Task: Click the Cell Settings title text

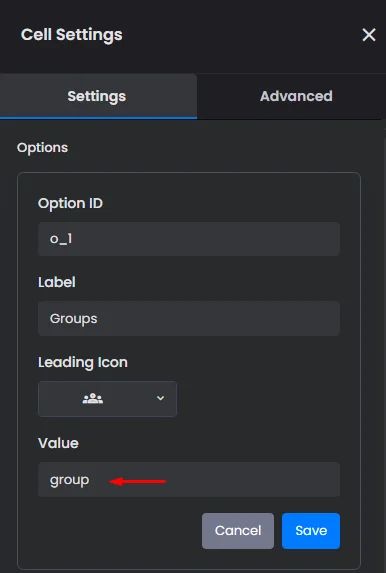Action: [x=72, y=35]
